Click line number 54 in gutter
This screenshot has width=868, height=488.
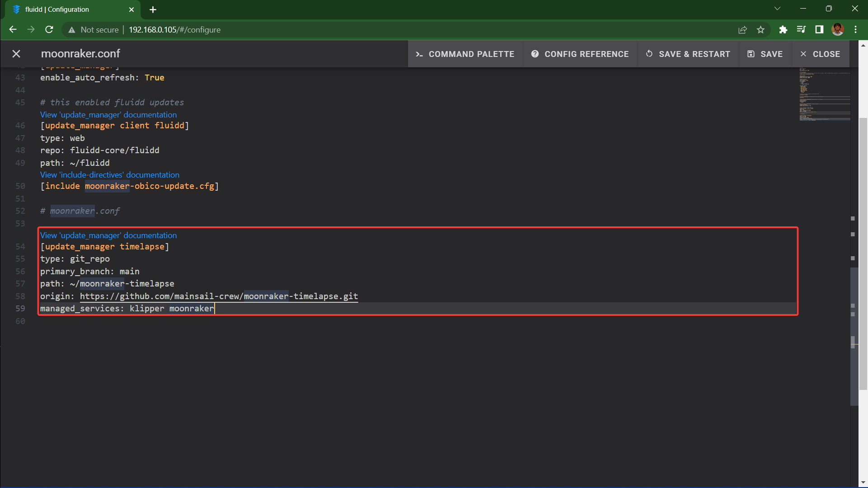point(20,247)
